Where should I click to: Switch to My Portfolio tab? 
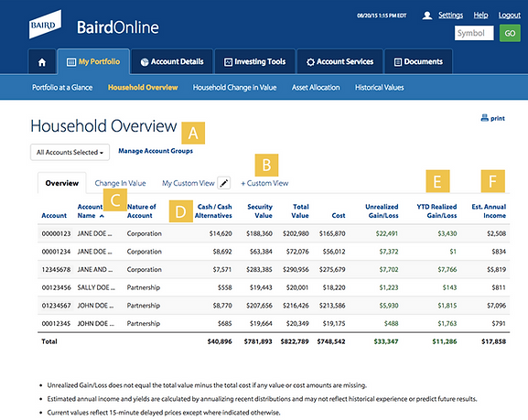pos(93,61)
